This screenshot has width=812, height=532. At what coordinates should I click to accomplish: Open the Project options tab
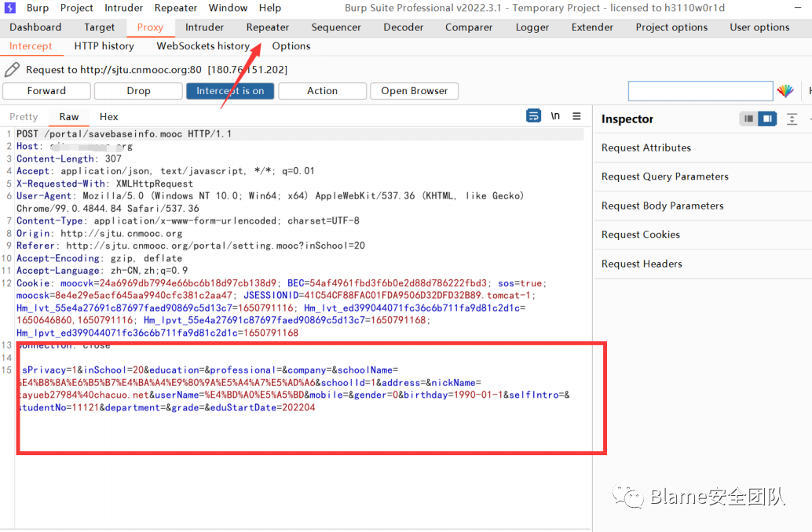point(671,27)
